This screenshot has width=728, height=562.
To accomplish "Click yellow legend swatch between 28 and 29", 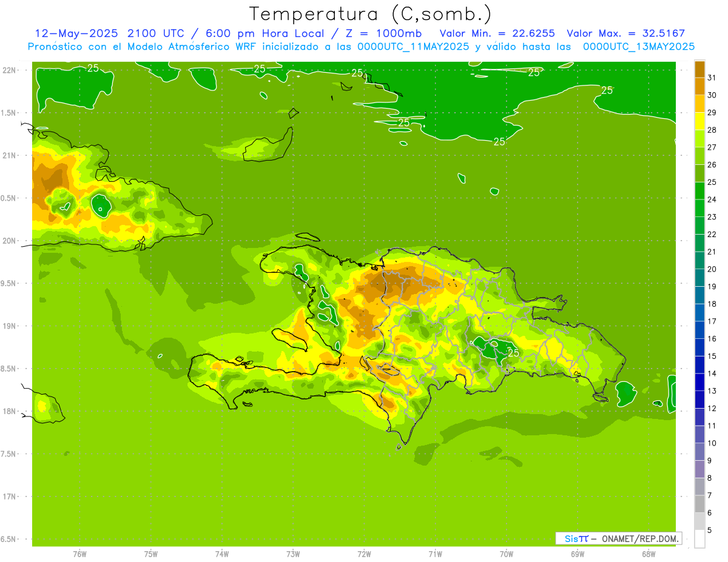I will [x=699, y=121].
